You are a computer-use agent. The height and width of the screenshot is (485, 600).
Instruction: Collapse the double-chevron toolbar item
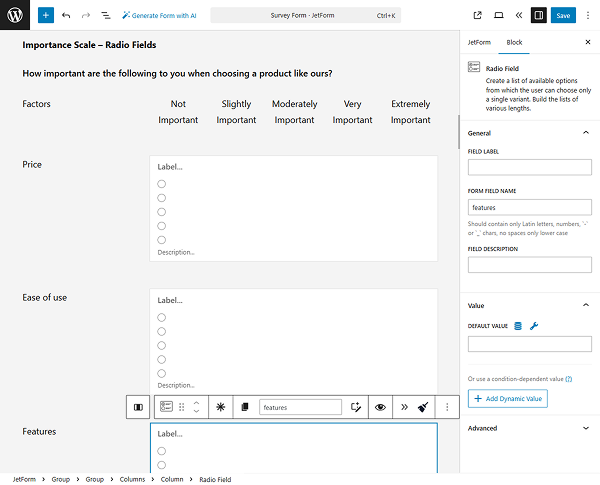pos(518,15)
